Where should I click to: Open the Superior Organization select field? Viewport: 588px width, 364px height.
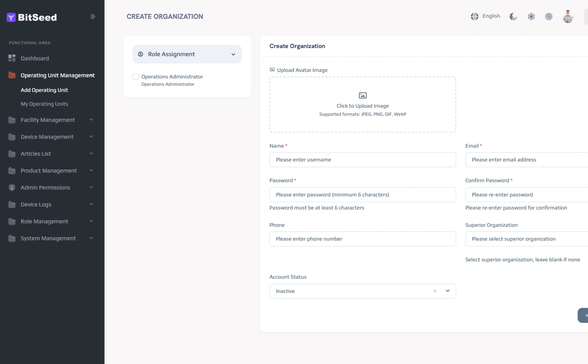(527, 239)
